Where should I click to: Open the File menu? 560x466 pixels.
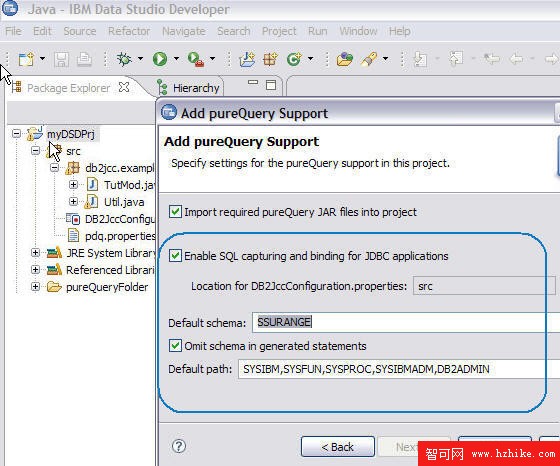coord(13,31)
